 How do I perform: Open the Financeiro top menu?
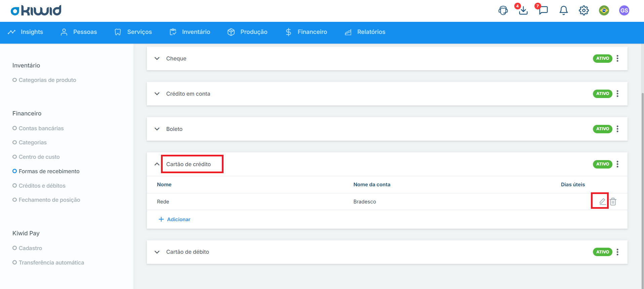pos(306,32)
